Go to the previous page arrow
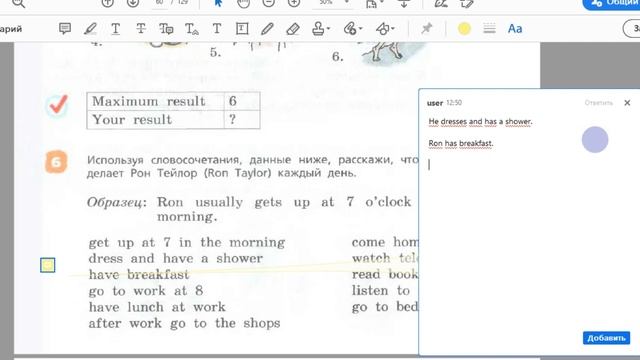This screenshot has width=640, height=360. (107, 3)
